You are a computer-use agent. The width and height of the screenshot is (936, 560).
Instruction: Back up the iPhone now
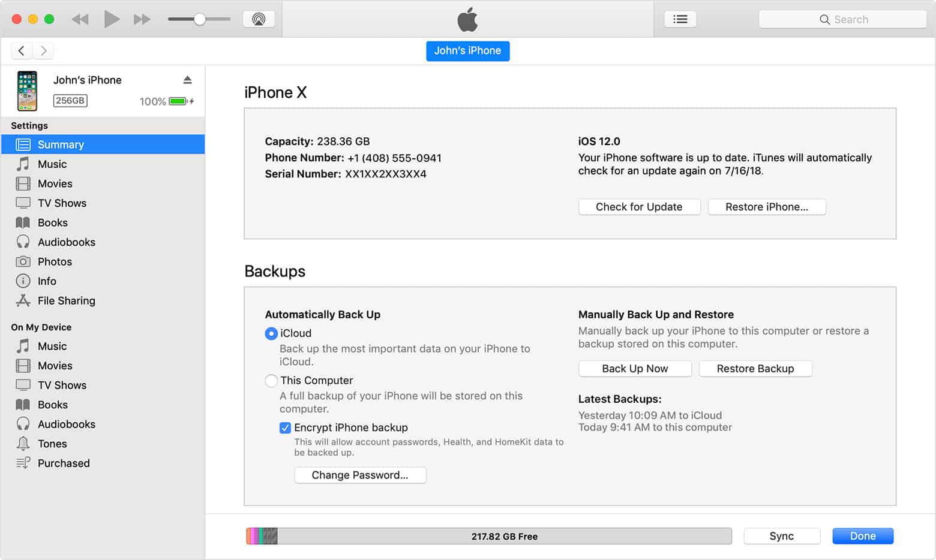pyautogui.click(x=635, y=368)
